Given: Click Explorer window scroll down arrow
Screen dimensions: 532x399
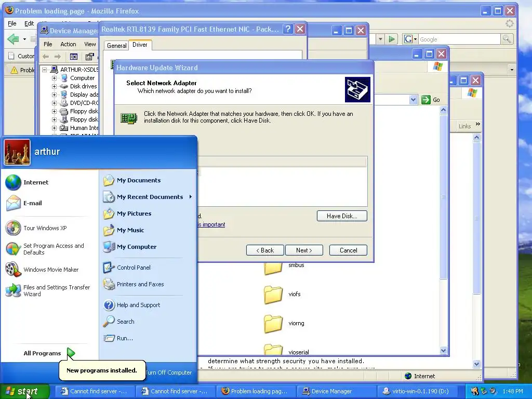Looking at the screenshot, I should (x=443, y=351).
